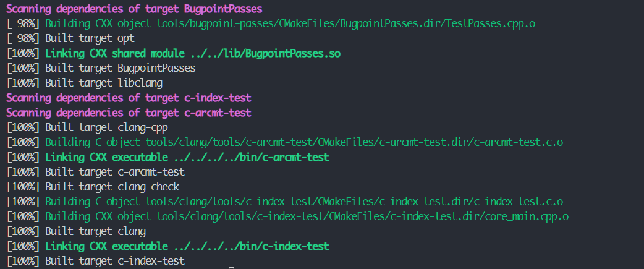This screenshot has height=269, width=644.
Task: Click the terminal cursor below the last line
Action: (232, 268)
